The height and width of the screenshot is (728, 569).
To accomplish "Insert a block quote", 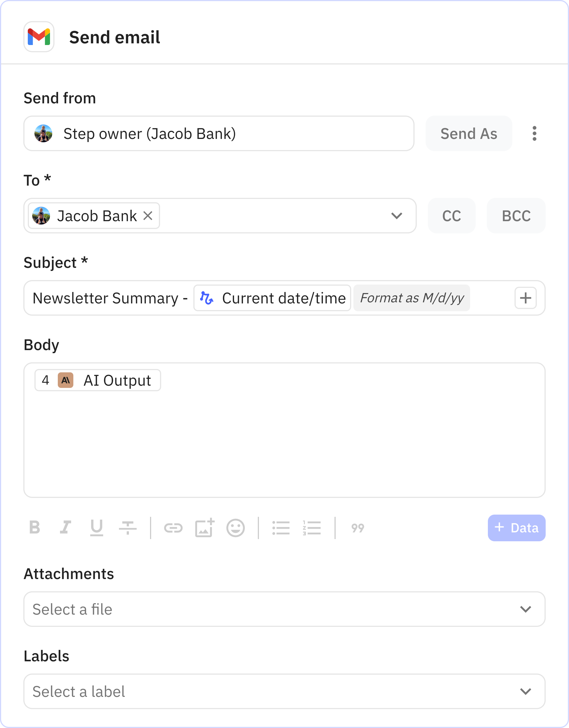I will coord(358,528).
